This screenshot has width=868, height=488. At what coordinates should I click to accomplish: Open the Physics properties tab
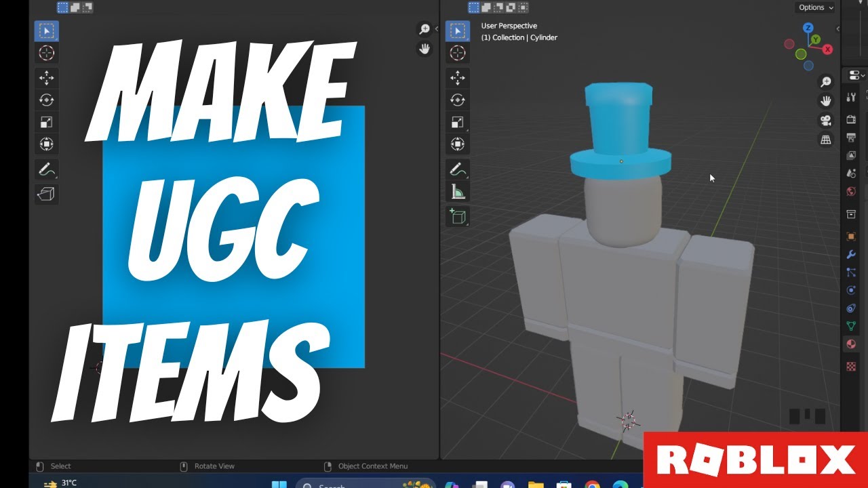[x=851, y=290]
